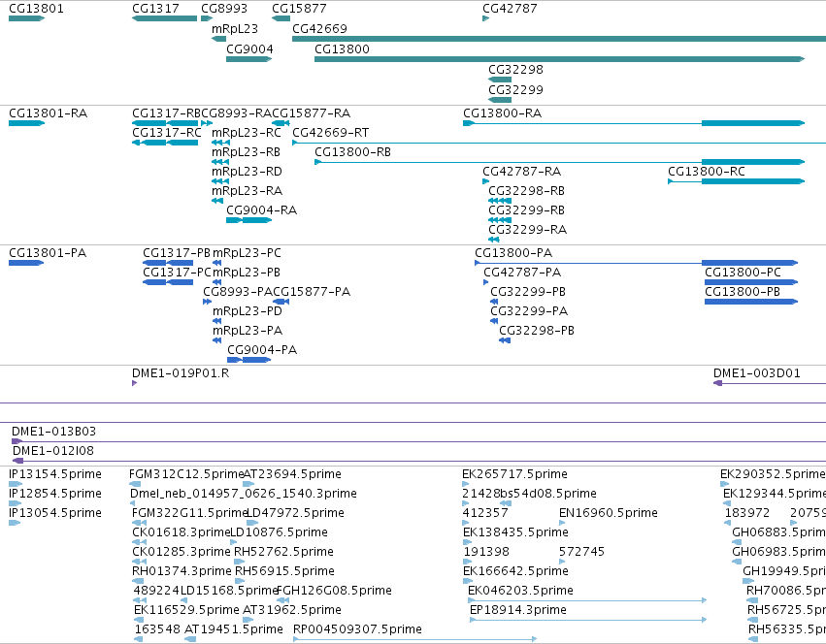The image size is (826, 644).
Task: Open transcript mRpL23-RD
Action: 248,172
